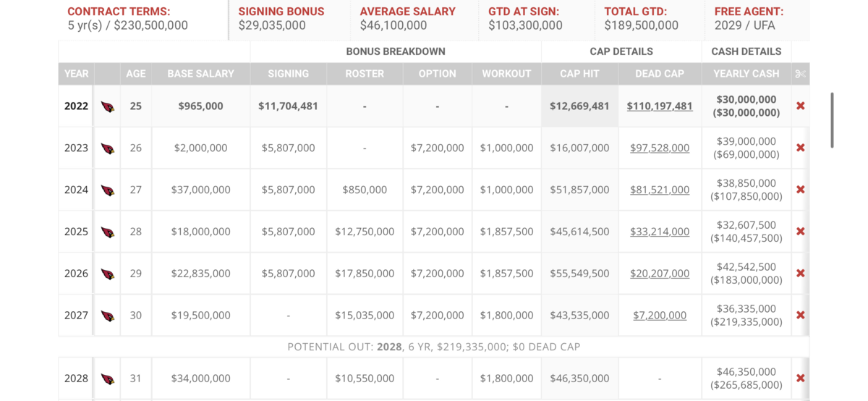
Task: Click the YEARLY CASH column header
Action: [x=746, y=74]
